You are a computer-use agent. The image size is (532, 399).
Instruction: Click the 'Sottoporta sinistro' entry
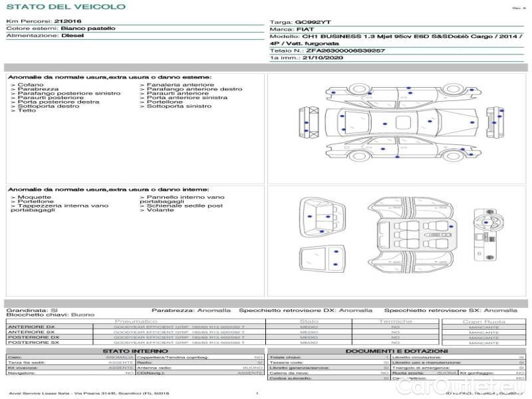(x=176, y=106)
